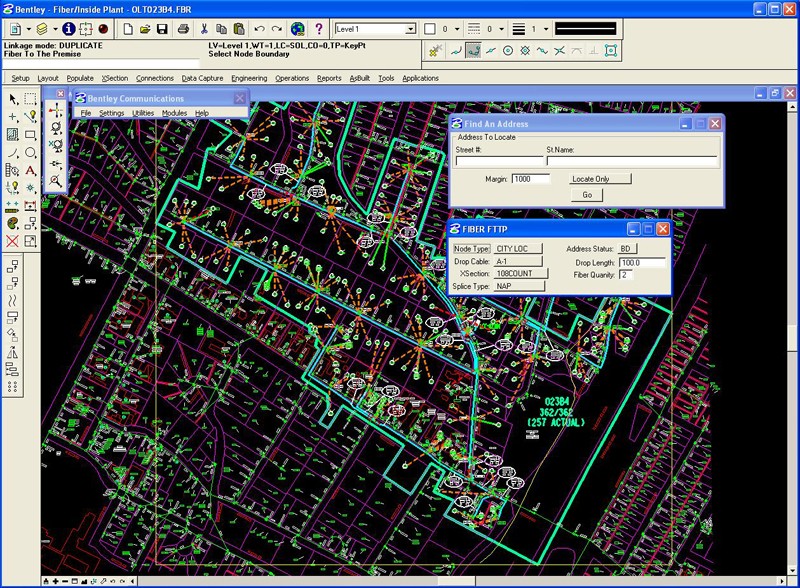Open the purple question mark Help icon
The image size is (800, 588).
(319, 30)
